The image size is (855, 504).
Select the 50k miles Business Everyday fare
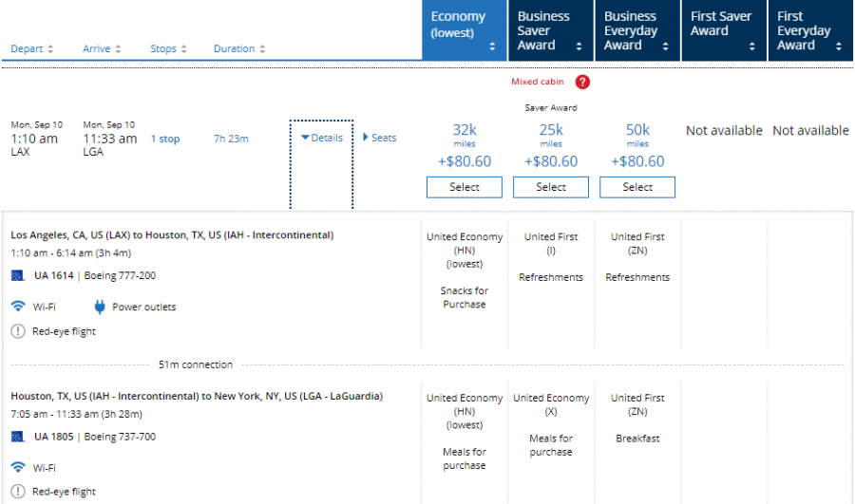(637, 187)
